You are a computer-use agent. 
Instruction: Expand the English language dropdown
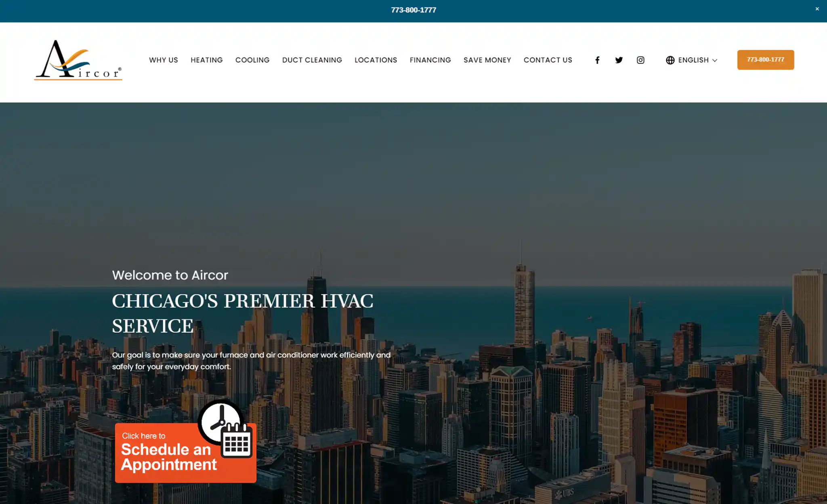pos(693,60)
